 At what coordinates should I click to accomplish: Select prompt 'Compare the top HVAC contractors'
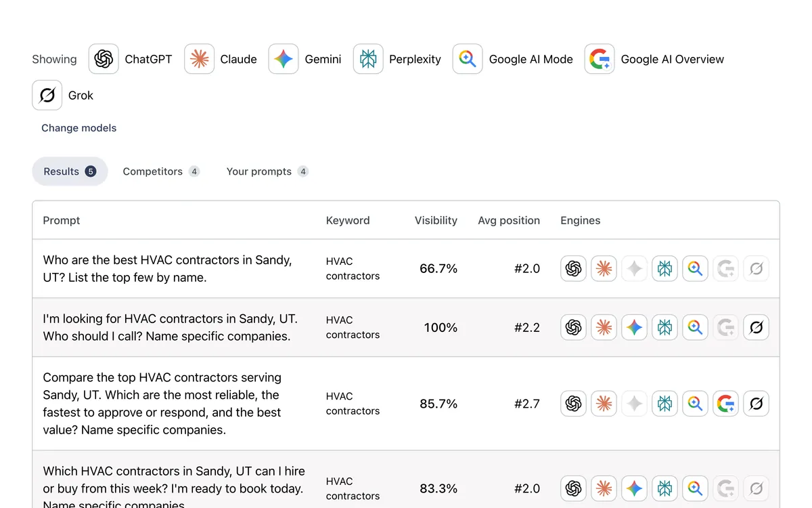click(x=162, y=404)
